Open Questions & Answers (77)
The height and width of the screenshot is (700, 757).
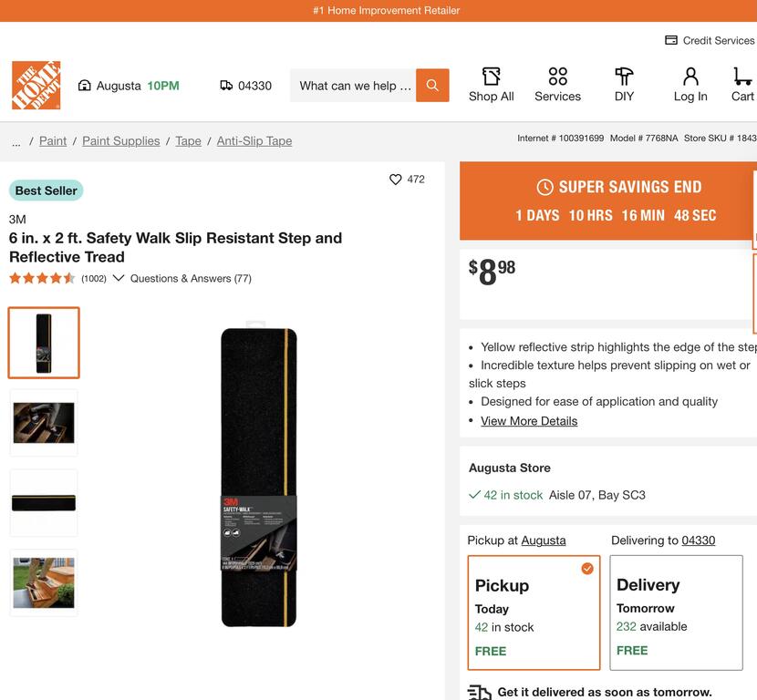(x=191, y=279)
